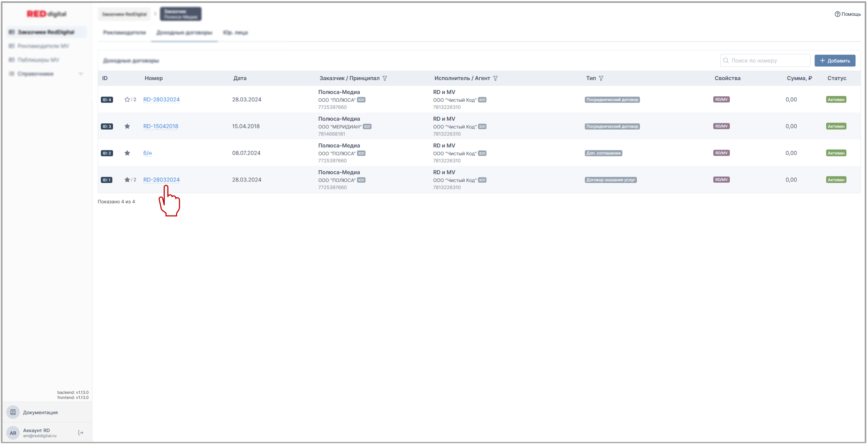This screenshot has height=444, width=868.
Task: Toggle the star in the ID 4 row
Action: [x=127, y=100]
